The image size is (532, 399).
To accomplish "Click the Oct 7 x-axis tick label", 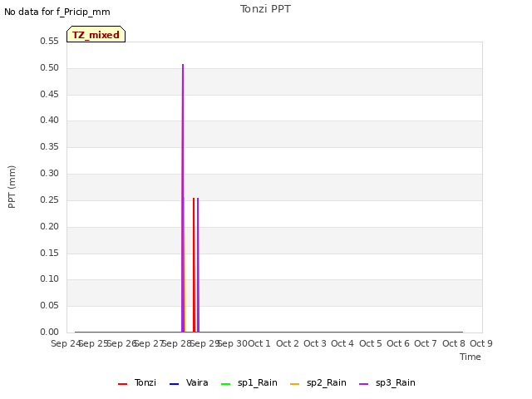I will pos(426,343).
